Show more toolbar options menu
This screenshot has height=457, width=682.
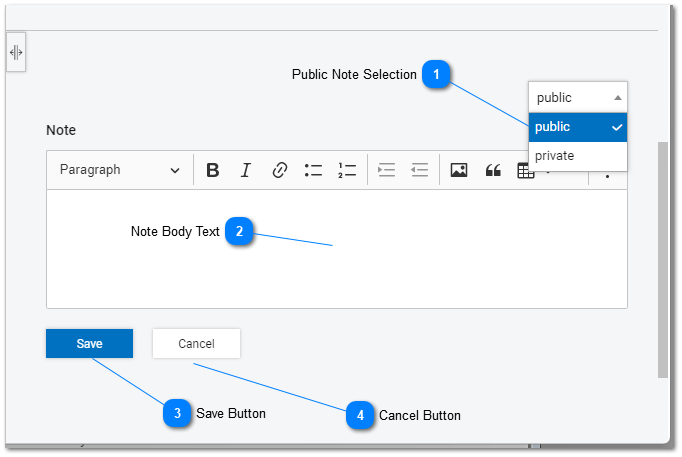click(x=608, y=173)
